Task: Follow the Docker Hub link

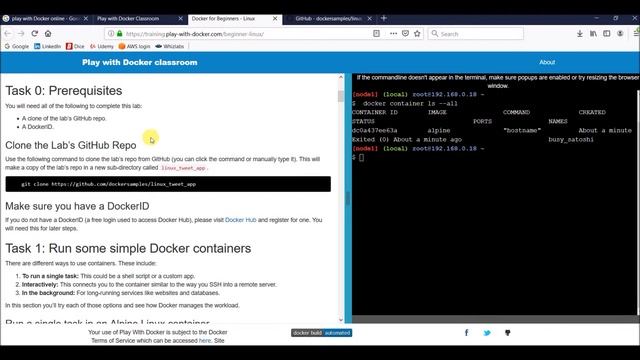Action: pos(240,220)
